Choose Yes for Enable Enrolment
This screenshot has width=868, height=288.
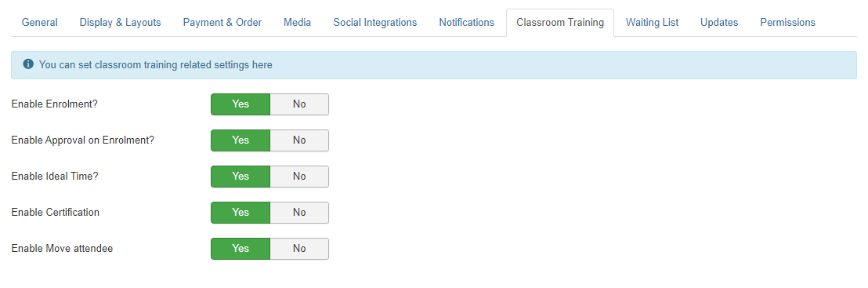point(241,104)
